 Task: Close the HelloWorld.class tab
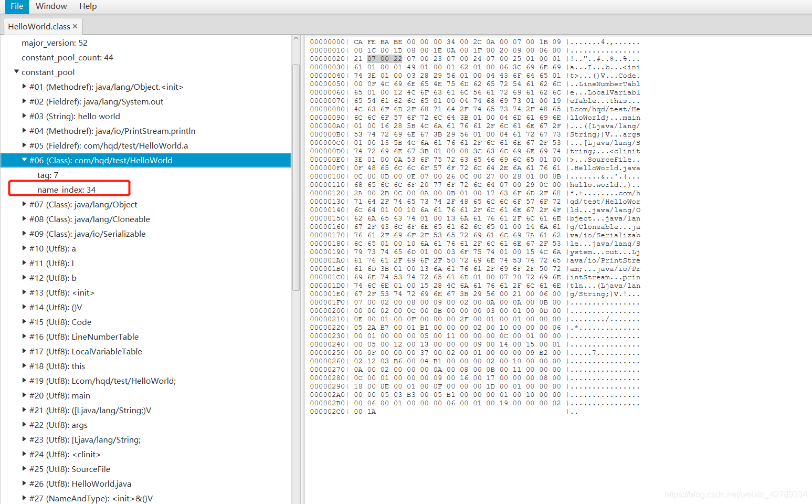click(75, 26)
